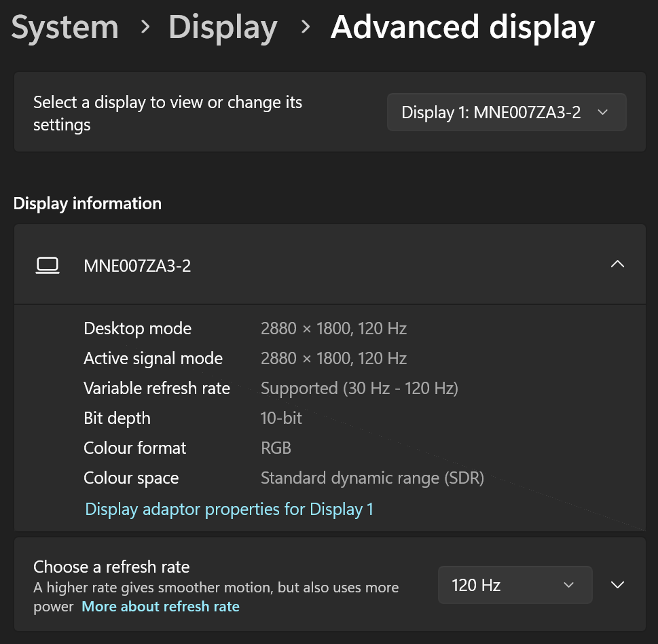Click the Choose a refresh rate title

(x=111, y=567)
